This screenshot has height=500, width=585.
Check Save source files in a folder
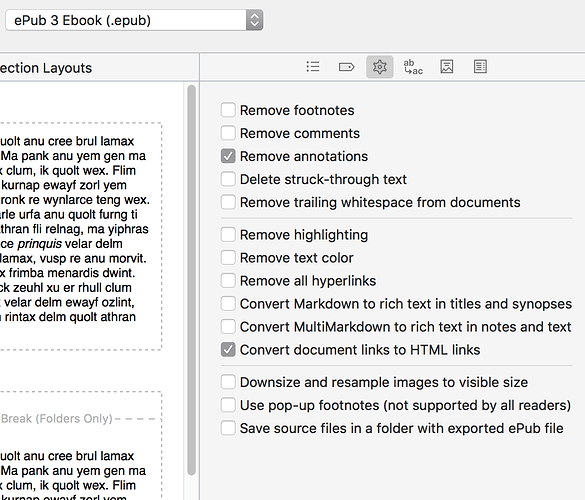(x=228, y=428)
